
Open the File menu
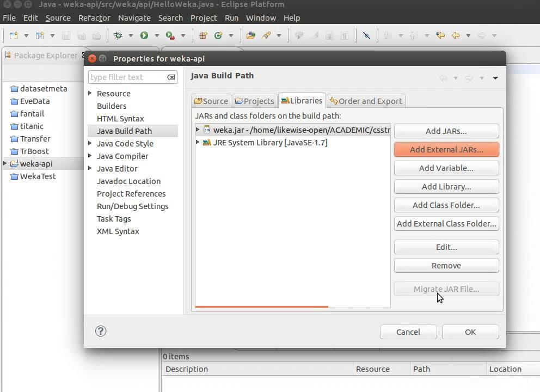(9, 18)
